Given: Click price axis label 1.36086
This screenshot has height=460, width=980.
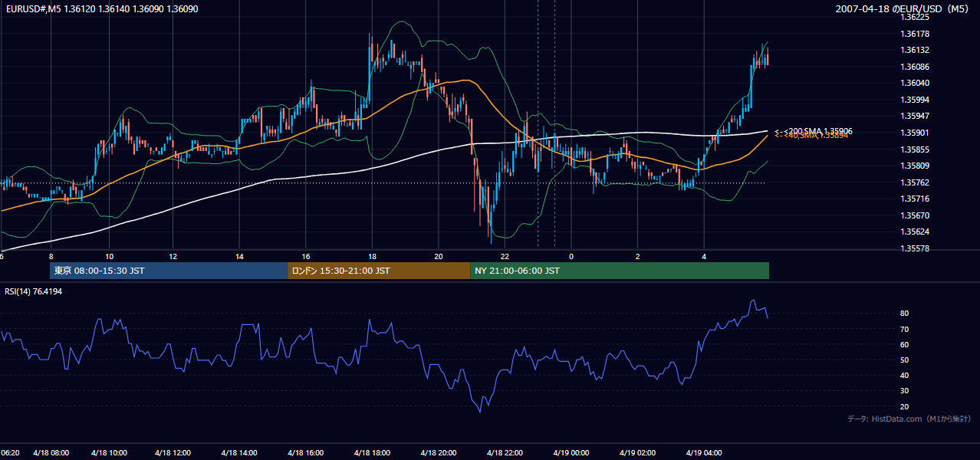Looking at the screenshot, I should pos(914,67).
